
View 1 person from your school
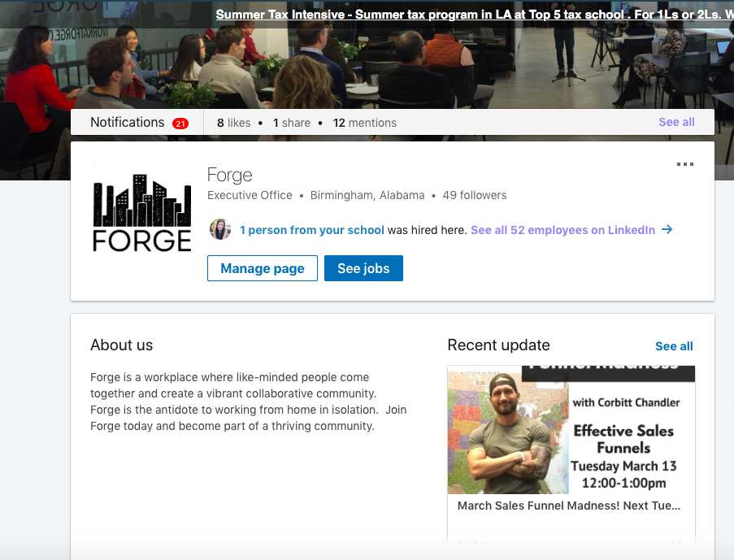pyautogui.click(x=312, y=230)
